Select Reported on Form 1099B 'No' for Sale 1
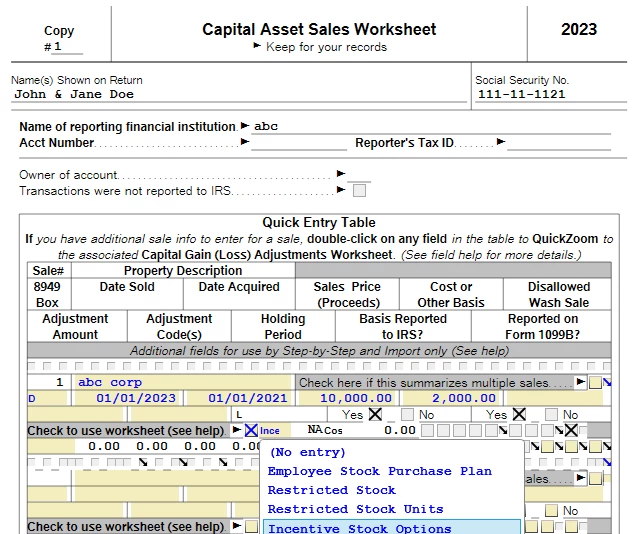 click(551, 415)
